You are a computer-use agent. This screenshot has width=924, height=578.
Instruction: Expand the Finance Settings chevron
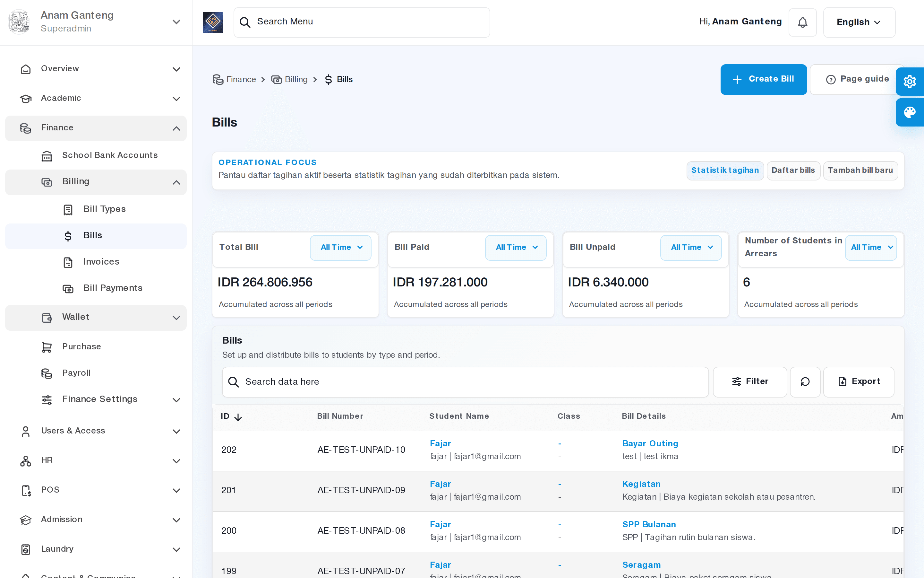click(176, 400)
